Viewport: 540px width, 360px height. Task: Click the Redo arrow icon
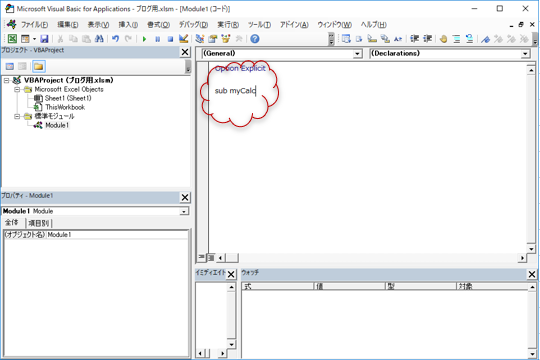click(x=128, y=39)
